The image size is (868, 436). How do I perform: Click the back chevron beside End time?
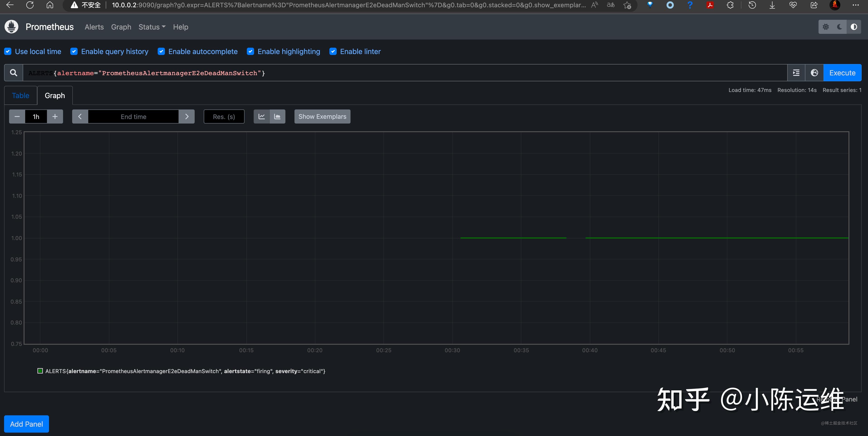(80, 116)
